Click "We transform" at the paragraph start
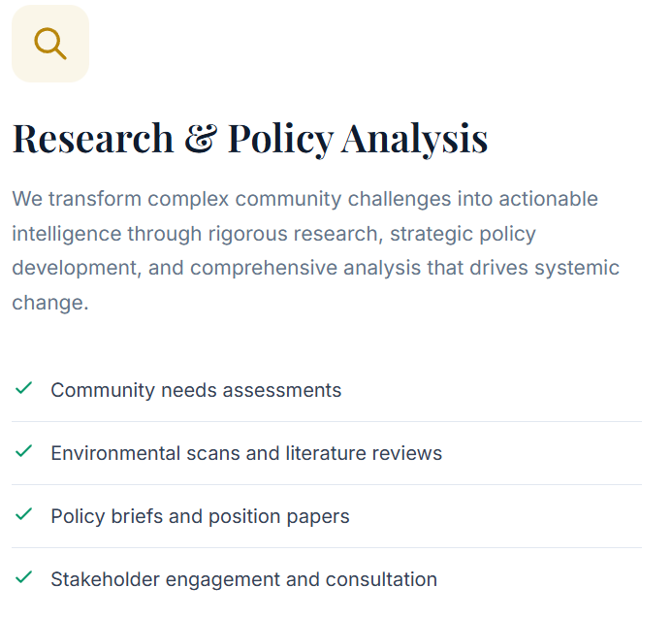The image size is (672, 619). (71, 199)
